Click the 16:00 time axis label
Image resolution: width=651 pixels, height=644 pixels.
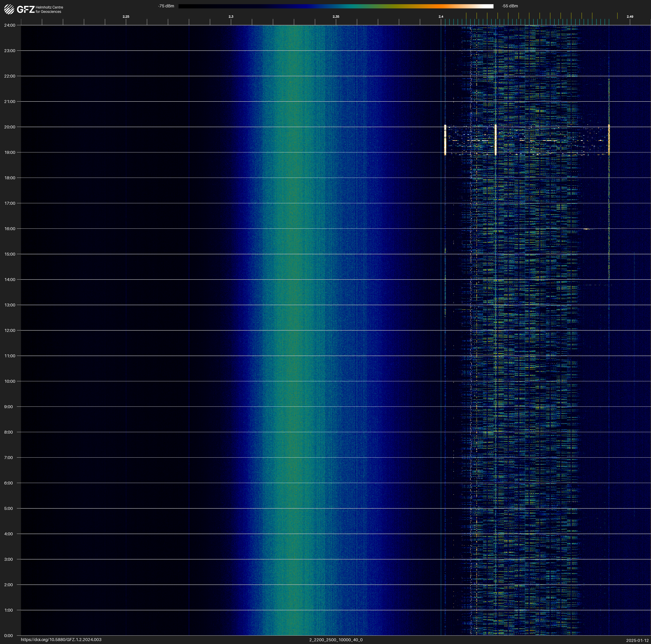click(10, 229)
